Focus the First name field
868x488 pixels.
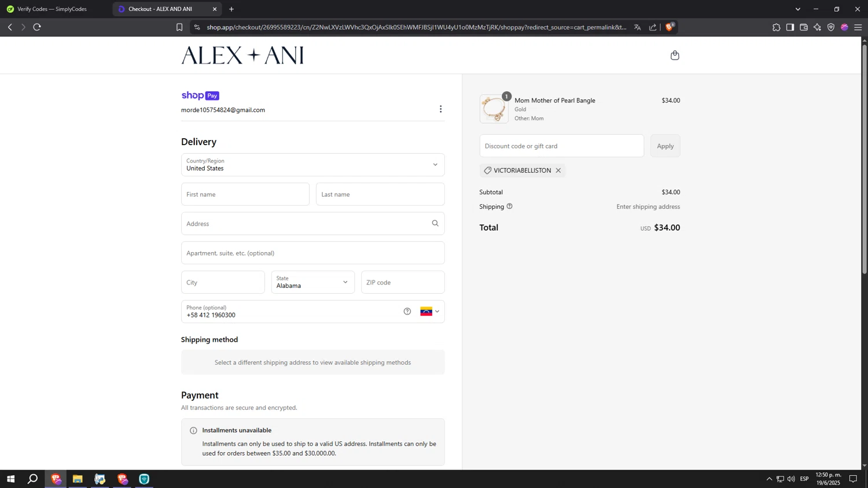pyautogui.click(x=245, y=194)
